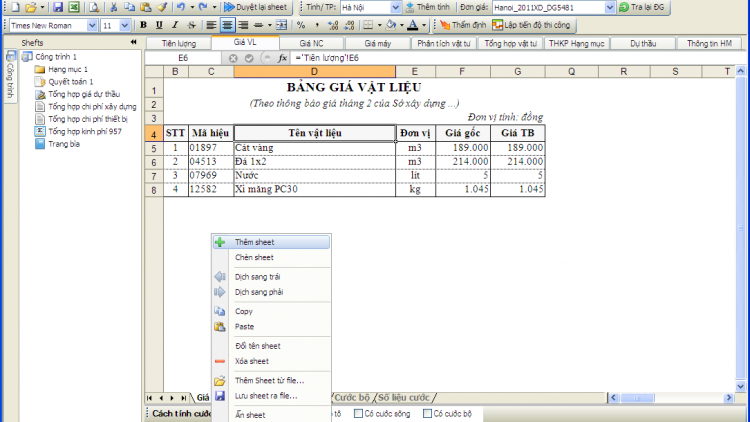This screenshot has height=422, width=750.
Task: Cancel formula edit X icon
Action: click(233, 58)
